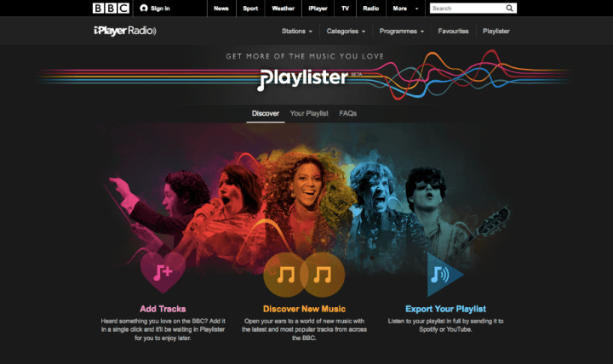This screenshot has width=613, height=364.
Task: Click the pink heart Add Tracks icon
Action: pyautogui.click(x=163, y=272)
